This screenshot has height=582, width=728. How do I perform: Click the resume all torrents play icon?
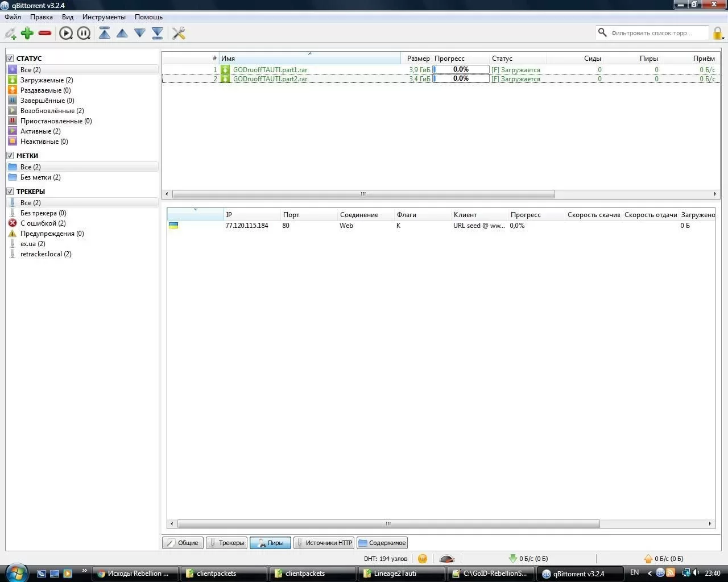66,34
